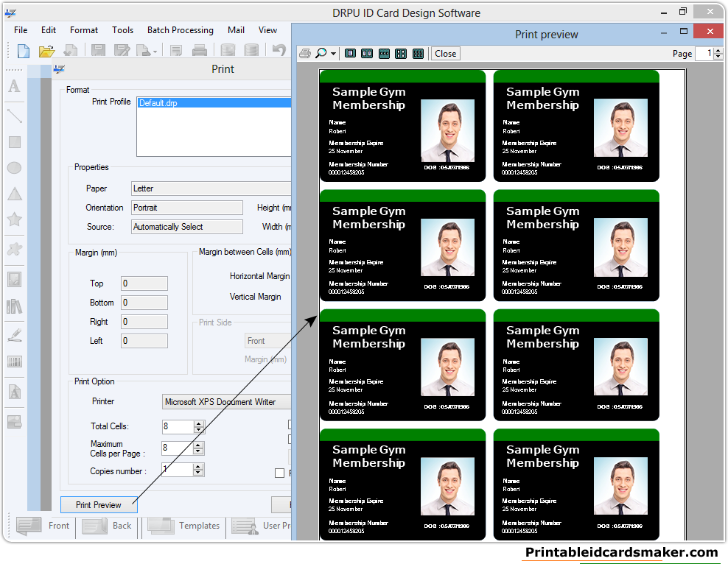Open the Print Side Front dropdown
Image resolution: width=728 pixels, height=564 pixels.
point(268,341)
